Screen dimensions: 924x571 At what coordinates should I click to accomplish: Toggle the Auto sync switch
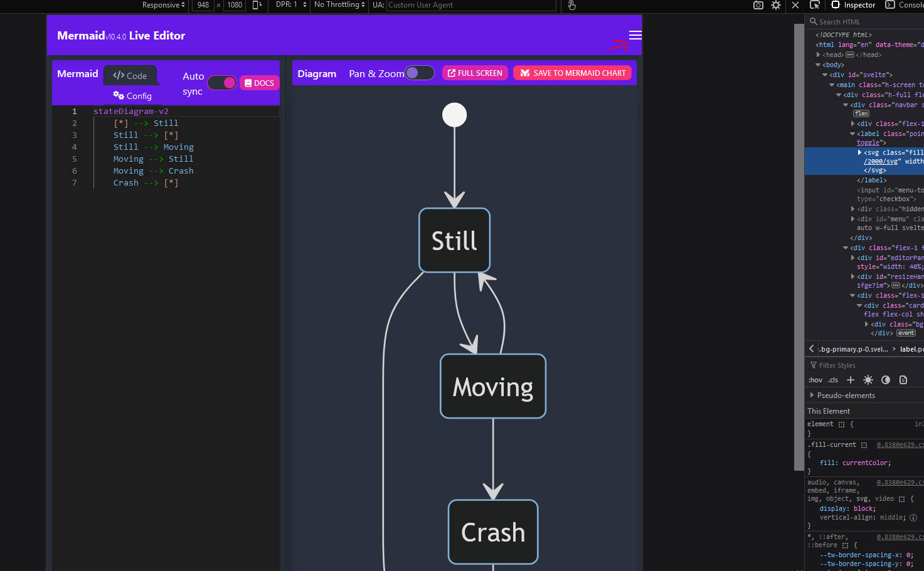click(x=222, y=82)
